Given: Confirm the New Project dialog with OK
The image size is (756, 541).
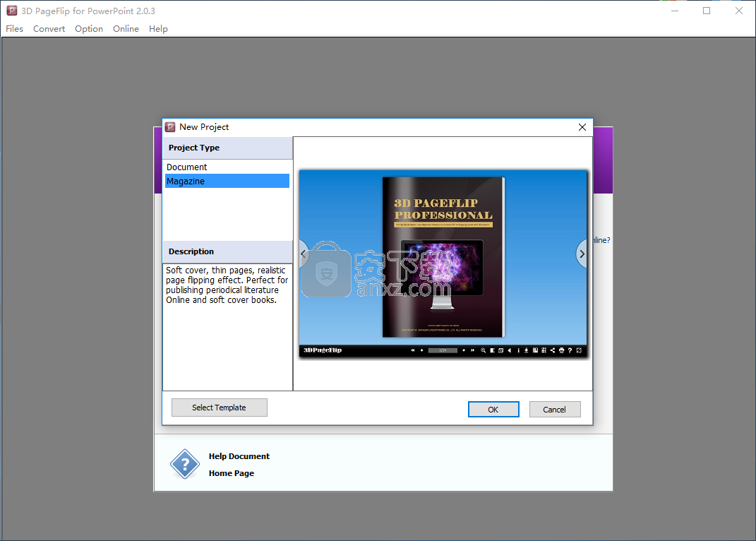Looking at the screenshot, I should 493,409.
